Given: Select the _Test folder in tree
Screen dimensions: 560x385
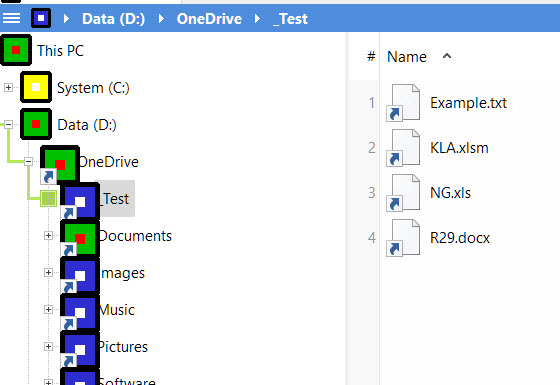Looking at the screenshot, I should pos(115,199).
